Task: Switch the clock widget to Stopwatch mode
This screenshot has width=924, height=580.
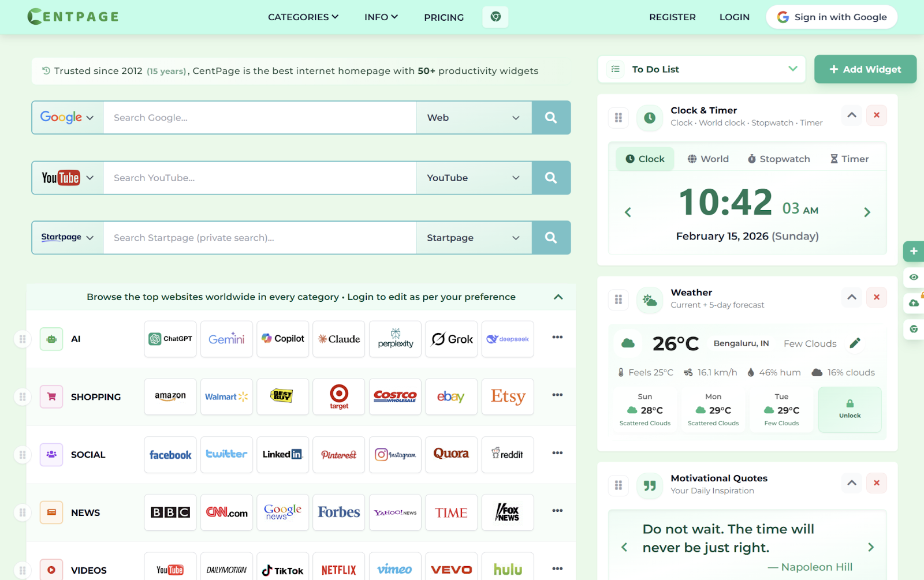Action: point(778,158)
